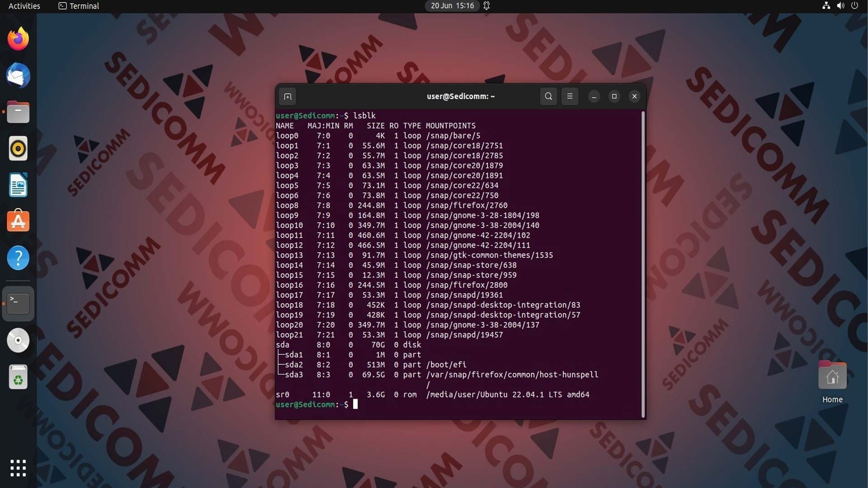The image size is (868, 488).
Task: Click the /snap/gnome-42-2204/102 path
Action: coord(478,235)
